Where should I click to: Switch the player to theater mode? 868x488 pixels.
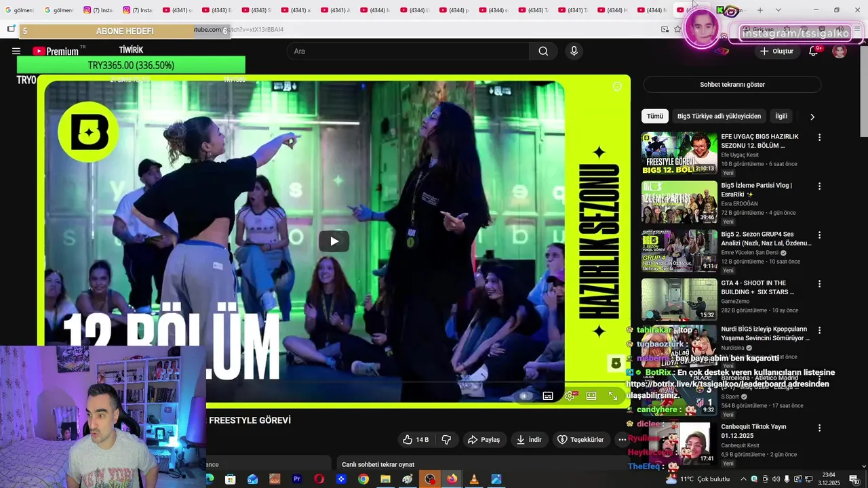(591, 396)
